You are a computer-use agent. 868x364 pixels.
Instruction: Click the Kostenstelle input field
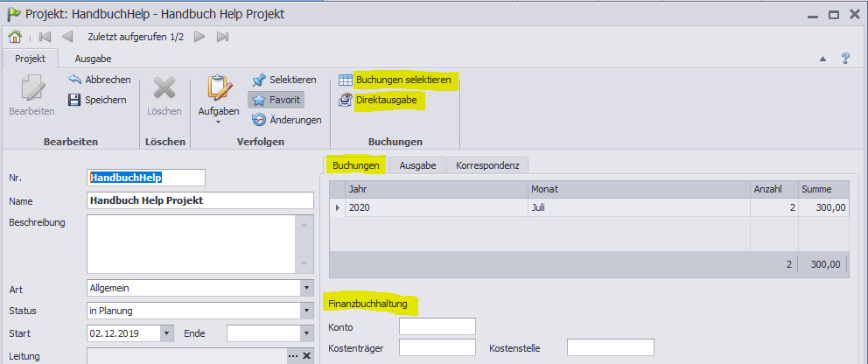[611, 347]
